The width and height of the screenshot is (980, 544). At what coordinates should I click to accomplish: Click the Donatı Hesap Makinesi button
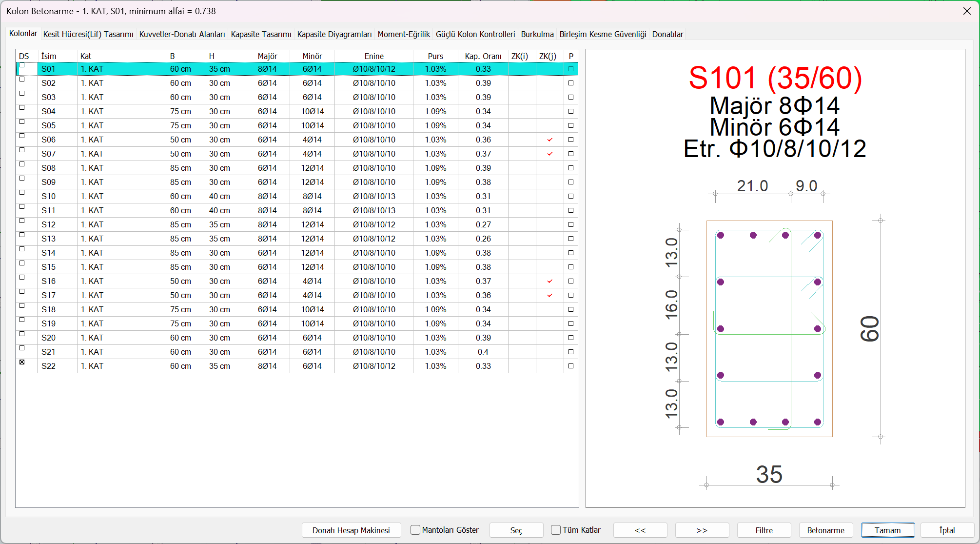[351, 530]
